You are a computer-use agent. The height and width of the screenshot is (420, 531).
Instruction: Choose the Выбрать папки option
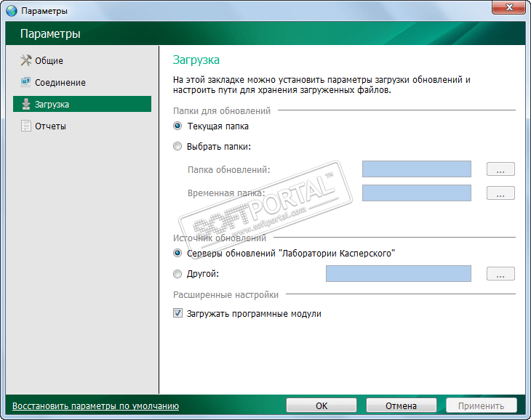[177, 147]
